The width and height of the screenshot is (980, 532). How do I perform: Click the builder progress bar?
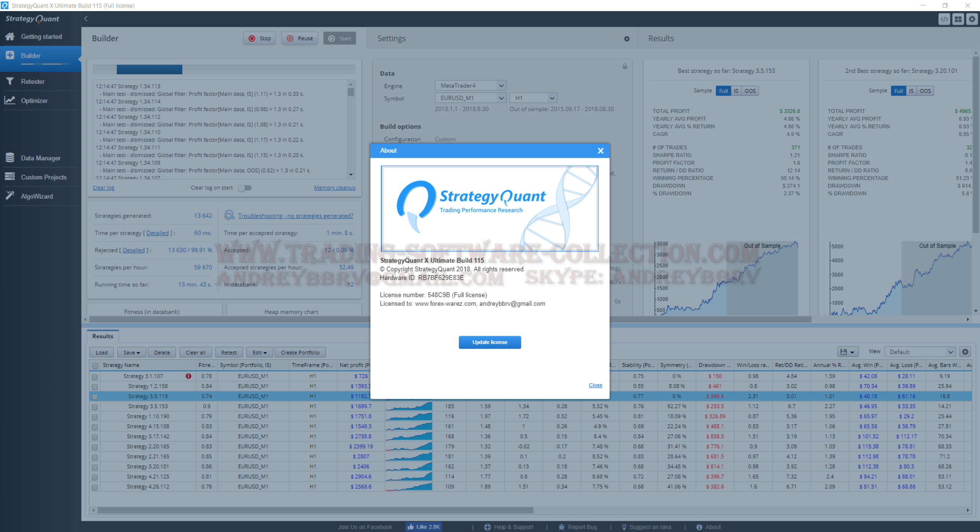point(224,69)
